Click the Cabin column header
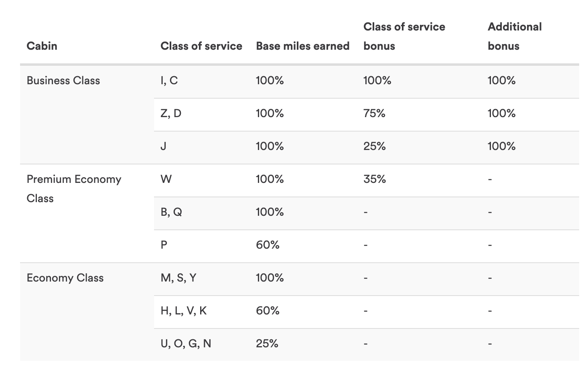 pos(42,46)
